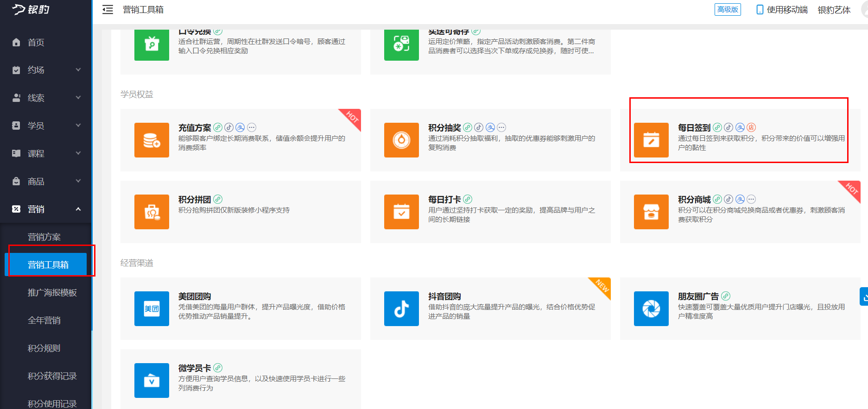Image resolution: width=868 pixels, height=409 pixels.
Task: Open the 美团团购 blue Meituan icon
Action: tap(152, 308)
